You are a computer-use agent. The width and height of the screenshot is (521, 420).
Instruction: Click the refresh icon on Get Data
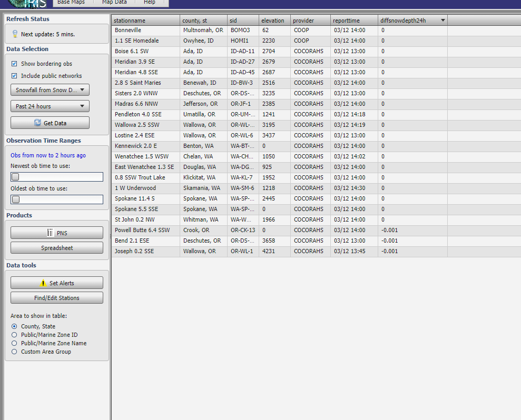click(x=37, y=123)
